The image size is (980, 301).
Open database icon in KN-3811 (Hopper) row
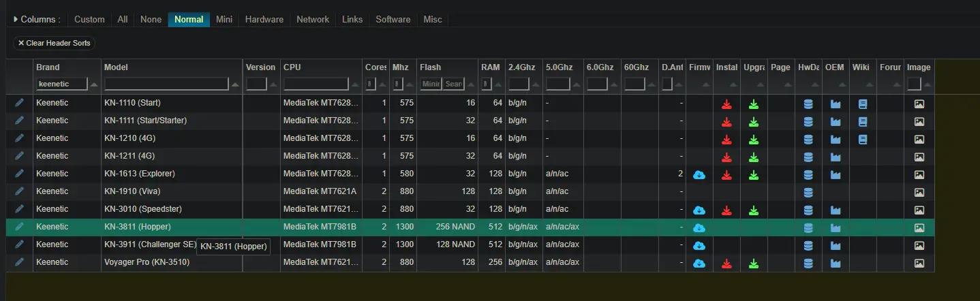(x=808, y=228)
